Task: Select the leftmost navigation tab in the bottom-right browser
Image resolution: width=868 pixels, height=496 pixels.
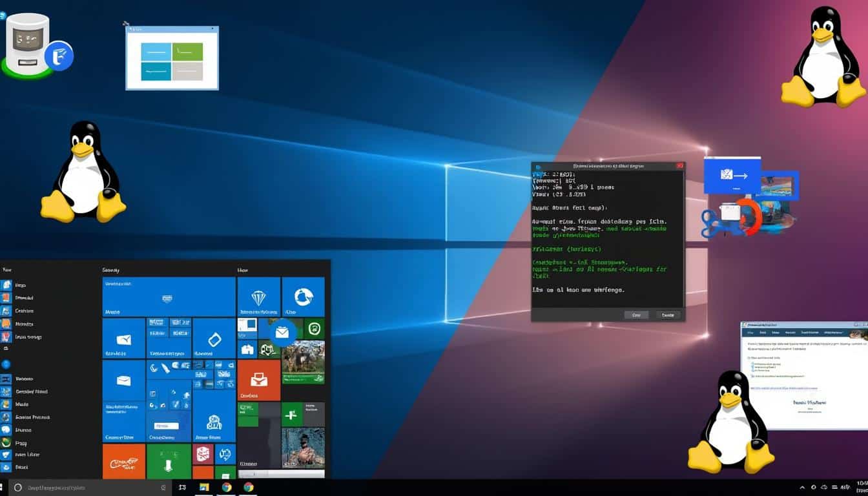Action: coord(751,333)
